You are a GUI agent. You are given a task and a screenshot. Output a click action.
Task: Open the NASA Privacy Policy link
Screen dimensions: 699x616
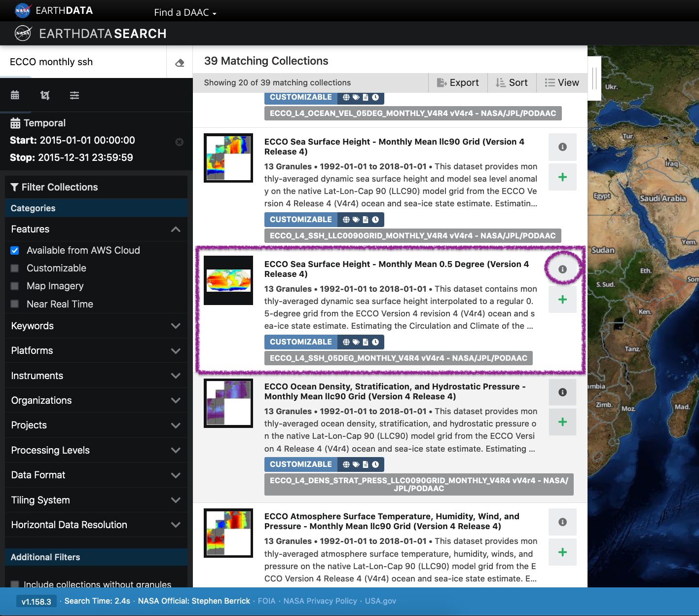tap(320, 601)
